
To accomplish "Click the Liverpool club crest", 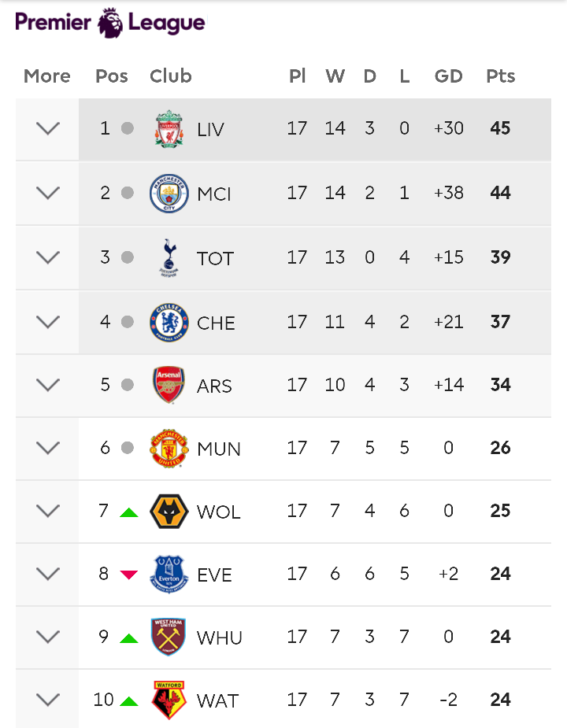I will tap(169, 128).
